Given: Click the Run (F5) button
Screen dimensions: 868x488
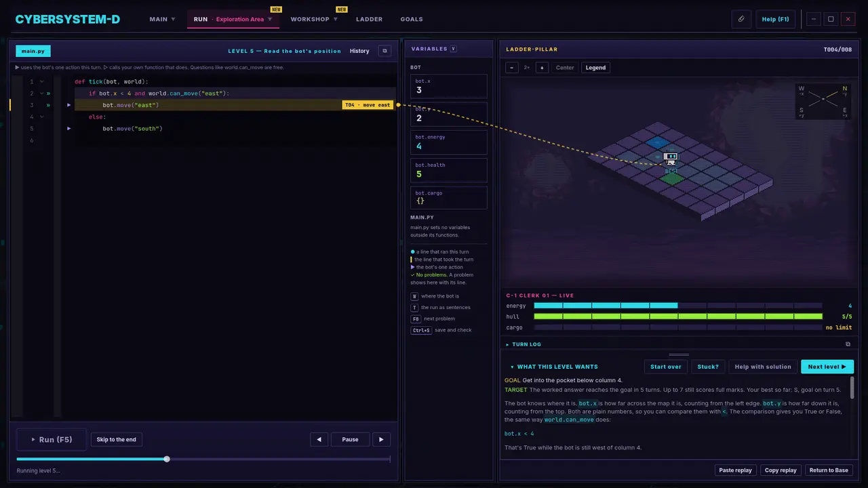Looking at the screenshot, I should 52,439.
